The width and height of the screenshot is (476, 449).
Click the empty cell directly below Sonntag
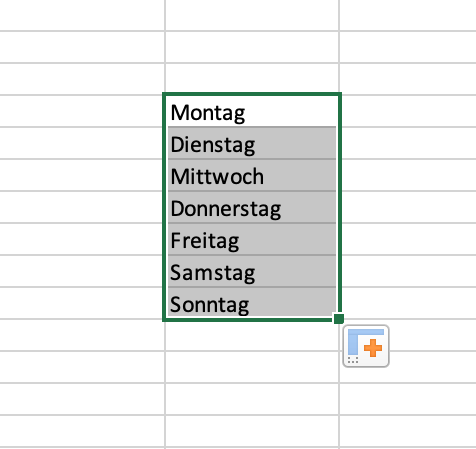252,335
